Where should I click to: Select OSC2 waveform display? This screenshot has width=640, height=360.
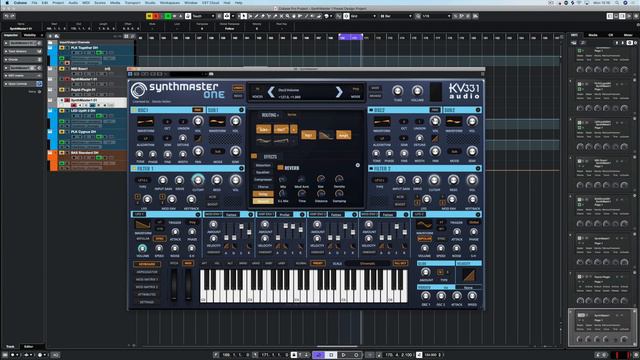pos(382,122)
